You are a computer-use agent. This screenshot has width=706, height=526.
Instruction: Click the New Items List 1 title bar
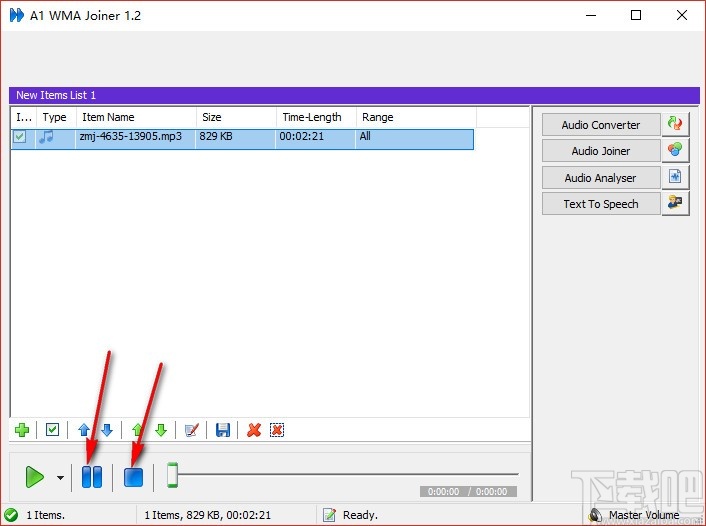[354, 95]
